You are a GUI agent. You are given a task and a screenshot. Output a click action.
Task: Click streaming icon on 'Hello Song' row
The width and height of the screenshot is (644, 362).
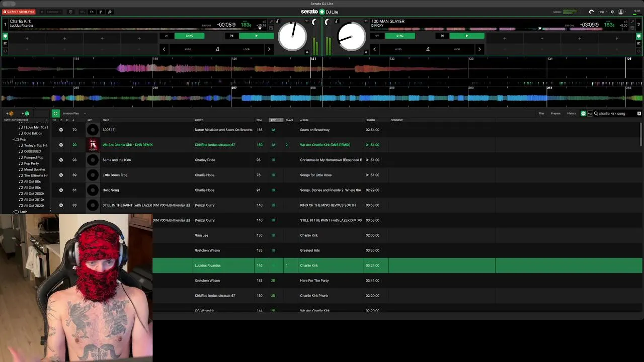tap(61, 190)
